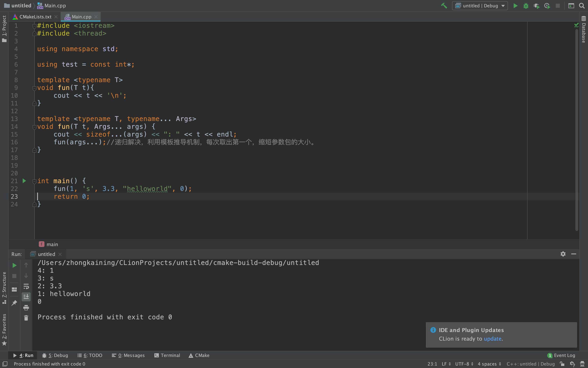Image resolution: width=588 pixels, height=368 pixels.
Task: Open the terminal window layout icon
Action: [x=571, y=6]
